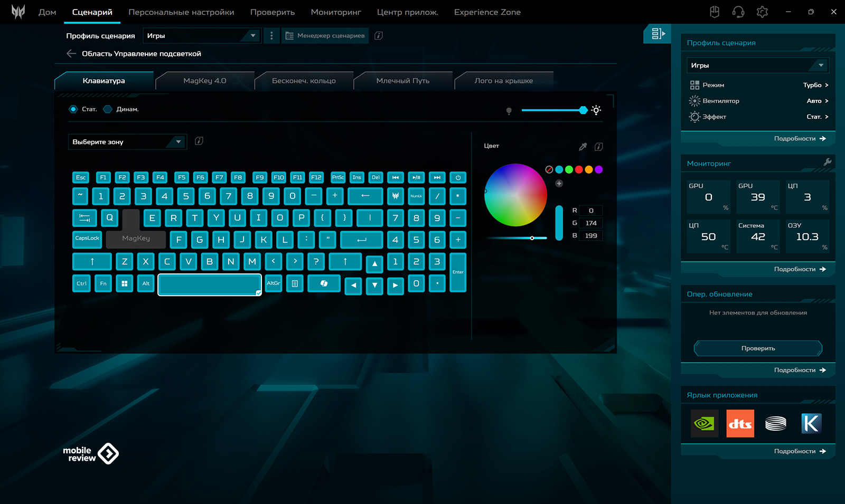The height and width of the screenshot is (504, 845).
Task: Open the NVIDIA app shortcut
Action: 704,423
